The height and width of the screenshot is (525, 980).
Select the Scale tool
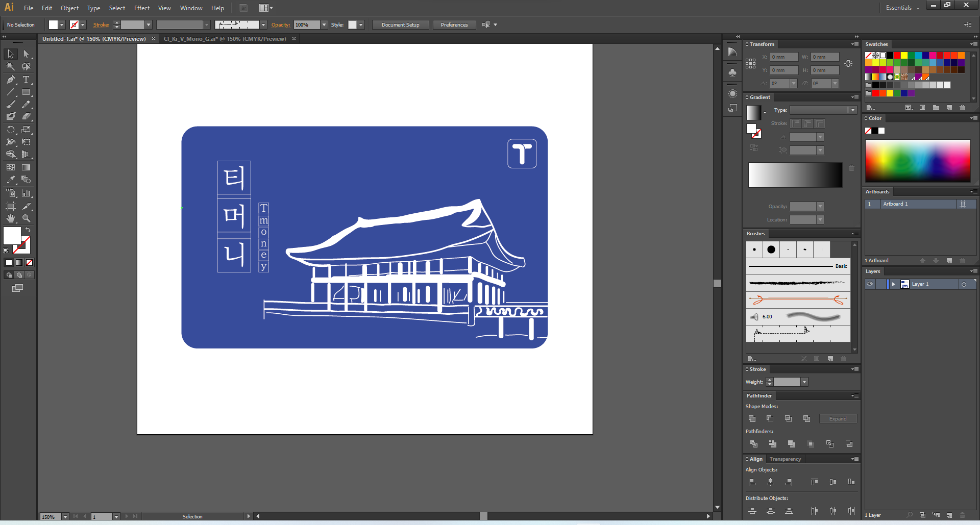coord(26,130)
